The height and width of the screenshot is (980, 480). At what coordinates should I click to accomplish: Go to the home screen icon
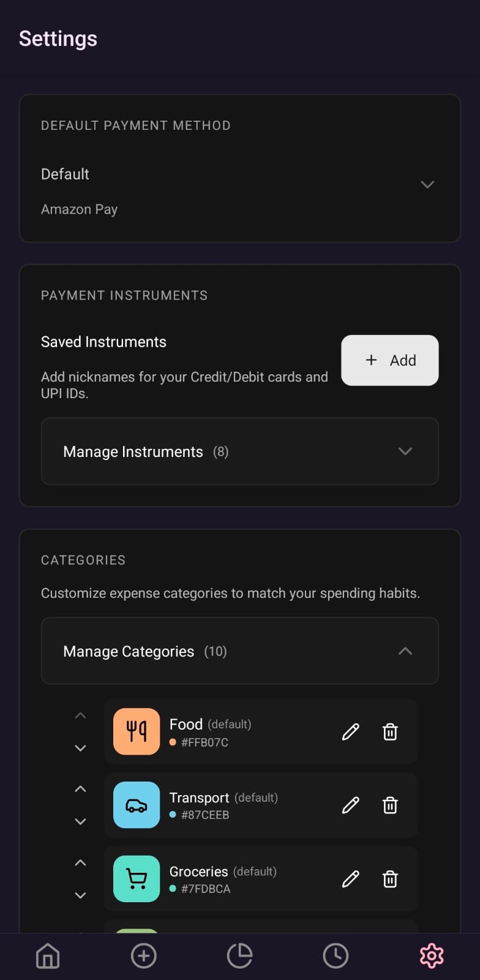(48, 956)
